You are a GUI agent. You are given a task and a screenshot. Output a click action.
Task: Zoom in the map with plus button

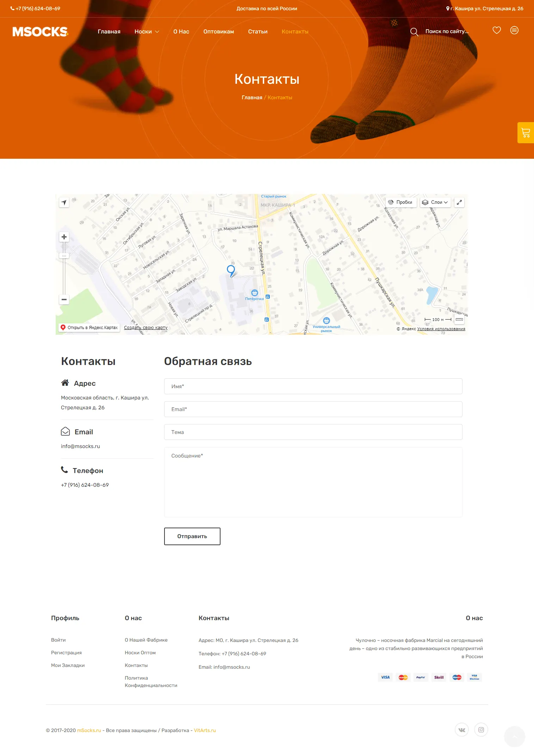(64, 237)
